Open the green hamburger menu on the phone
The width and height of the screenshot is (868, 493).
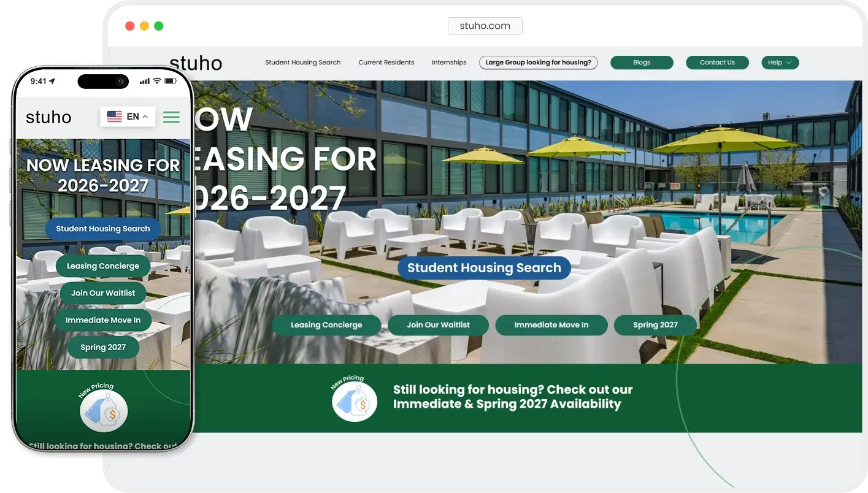coord(171,117)
